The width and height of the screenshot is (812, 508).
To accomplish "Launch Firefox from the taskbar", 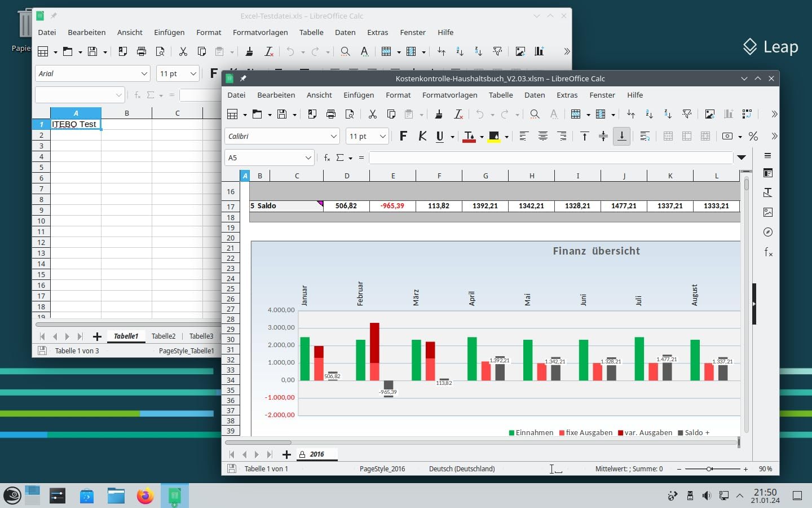I will coord(145,496).
